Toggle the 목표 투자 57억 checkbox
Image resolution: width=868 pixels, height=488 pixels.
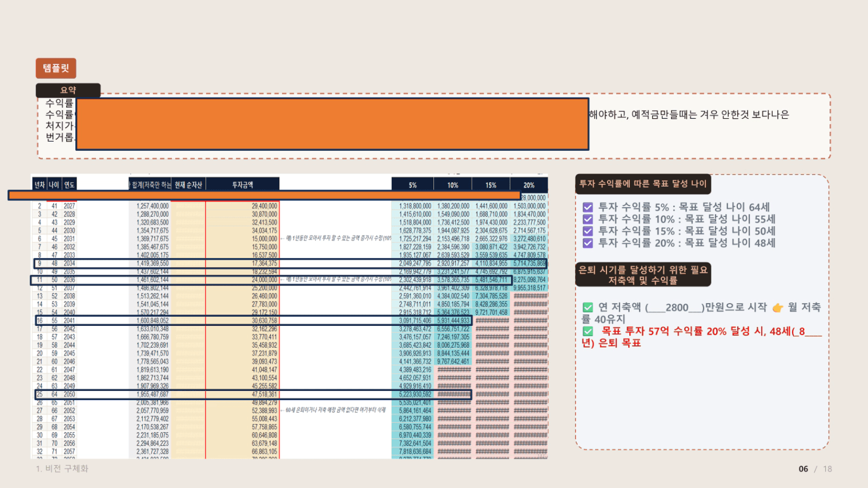click(588, 331)
